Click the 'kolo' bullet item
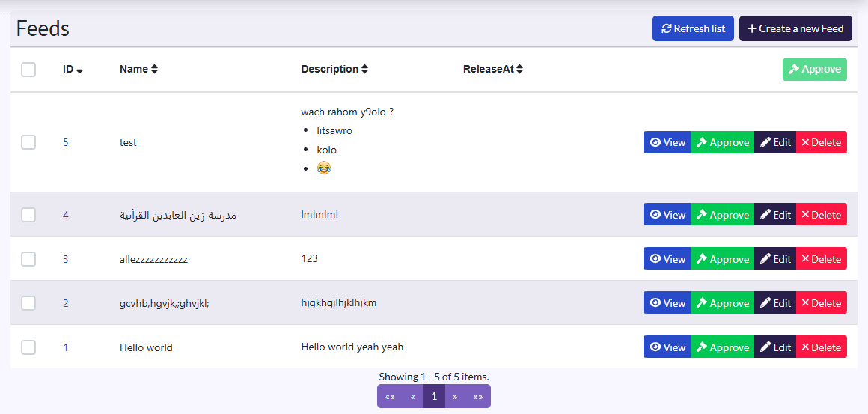Image resolution: width=868 pixels, height=414 pixels. click(326, 150)
